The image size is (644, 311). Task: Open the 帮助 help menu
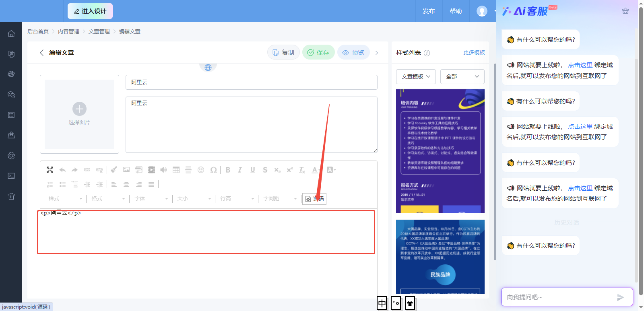click(x=456, y=11)
